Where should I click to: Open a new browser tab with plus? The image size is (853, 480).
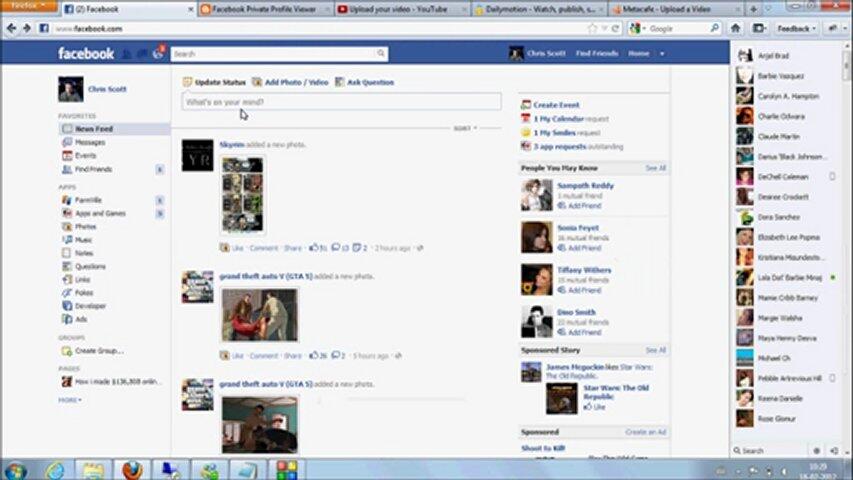pos(753,9)
